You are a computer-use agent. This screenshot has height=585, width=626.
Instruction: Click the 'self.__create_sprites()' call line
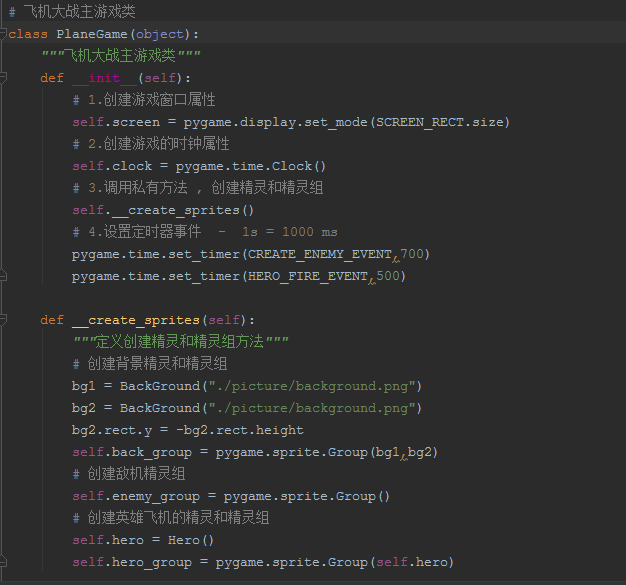click(163, 210)
